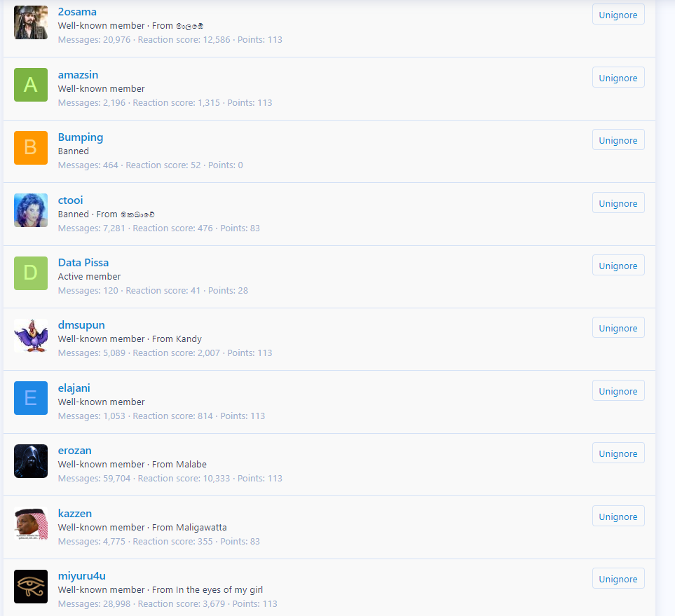This screenshot has height=616, width=675.
Task: Click the 'Messages: 28,998' stat line
Action: click(x=168, y=603)
